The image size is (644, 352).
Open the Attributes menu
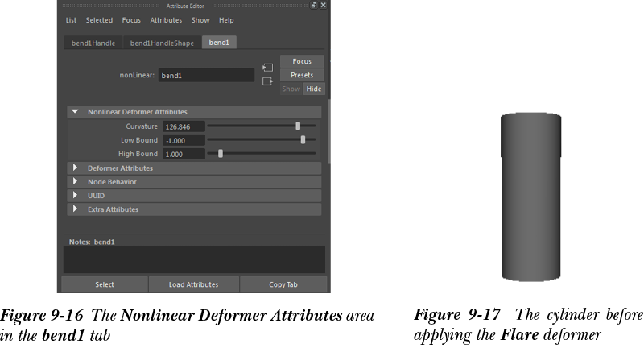(166, 20)
